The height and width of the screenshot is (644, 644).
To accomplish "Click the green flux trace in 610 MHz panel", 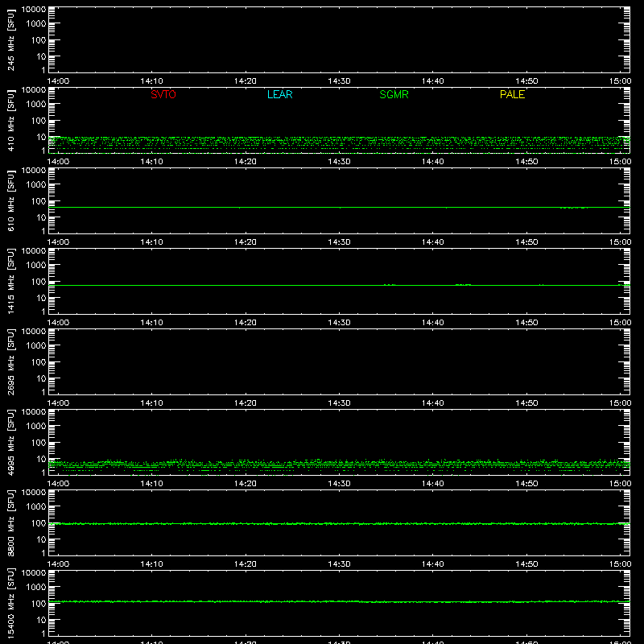I will point(339,208).
